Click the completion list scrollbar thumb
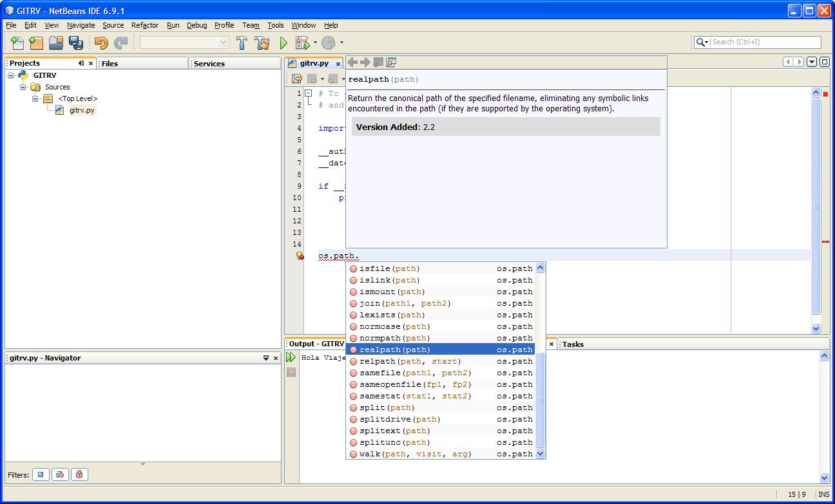This screenshot has height=504, width=835. pyautogui.click(x=541, y=399)
